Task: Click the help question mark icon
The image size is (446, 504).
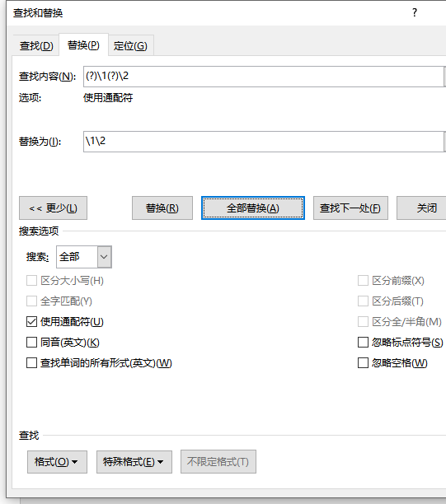Action: pos(415,12)
